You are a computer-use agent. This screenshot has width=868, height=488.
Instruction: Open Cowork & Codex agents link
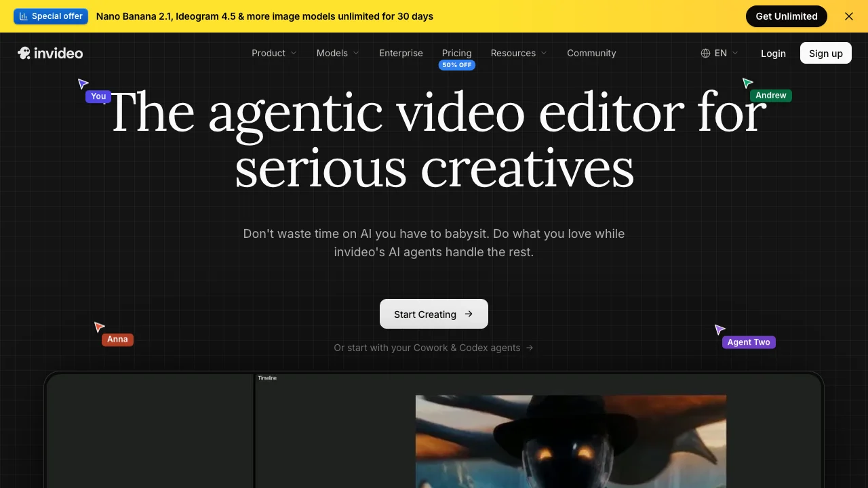click(x=434, y=348)
